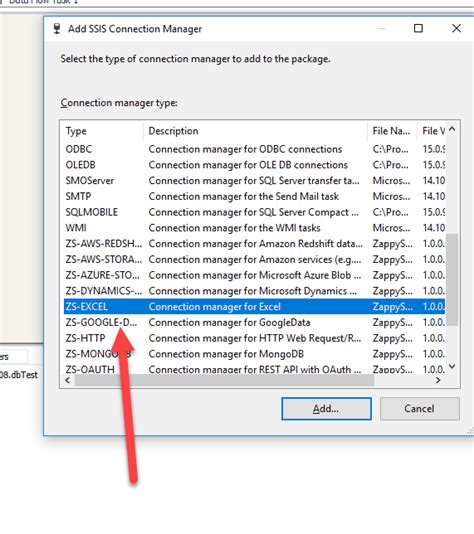Image resolution: width=474 pixels, height=534 pixels.
Task: Click the partially visible File V column header
Action: tap(432, 131)
